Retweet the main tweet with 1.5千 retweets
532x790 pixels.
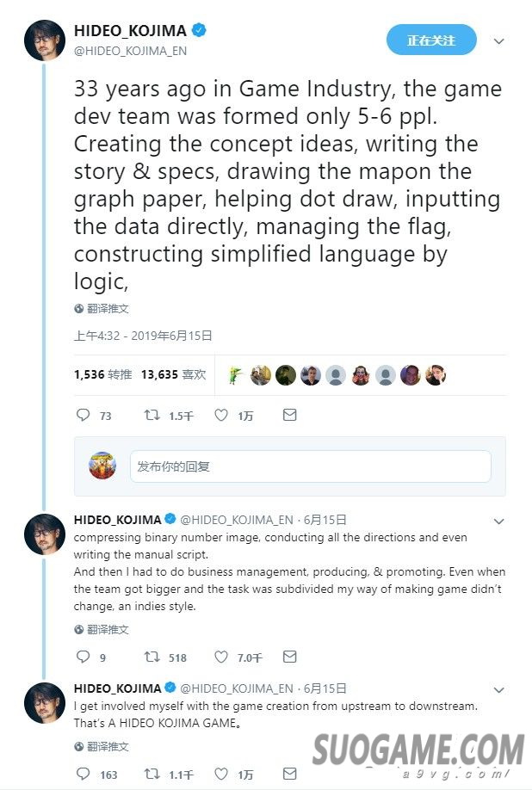pyautogui.click(x=152, y=416)
